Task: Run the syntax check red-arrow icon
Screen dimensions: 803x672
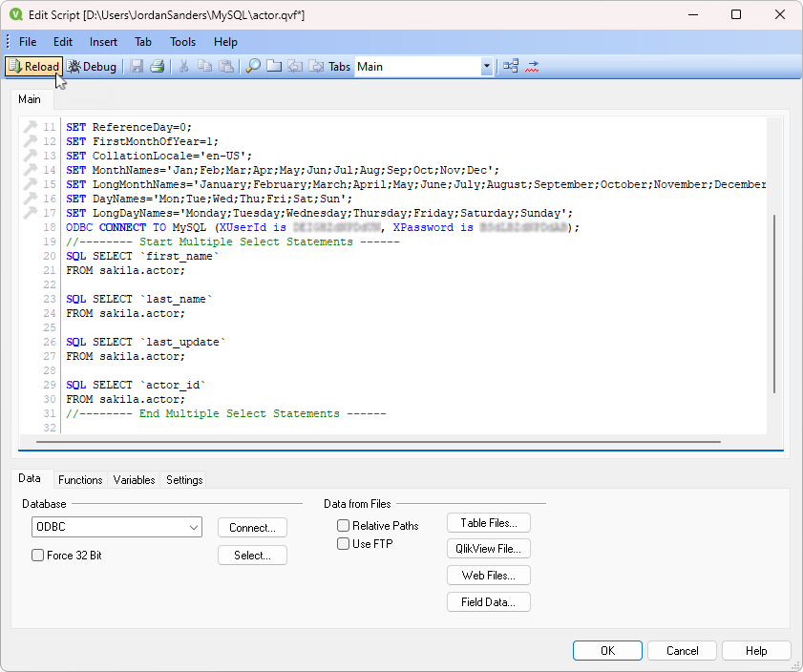Action: pyautogui.click(x=532, y=66)
